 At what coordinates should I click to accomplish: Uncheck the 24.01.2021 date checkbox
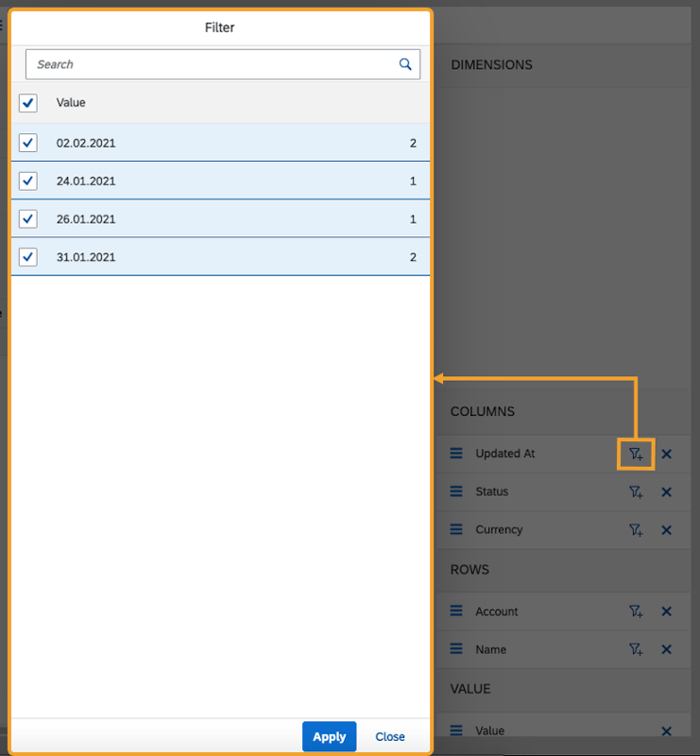point(28,180)
